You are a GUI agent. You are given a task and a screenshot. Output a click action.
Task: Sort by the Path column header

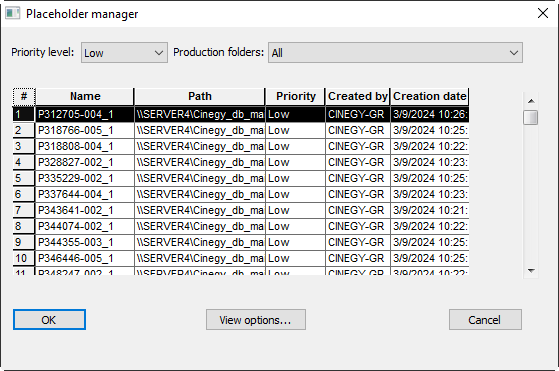click(x=200, y=97)
